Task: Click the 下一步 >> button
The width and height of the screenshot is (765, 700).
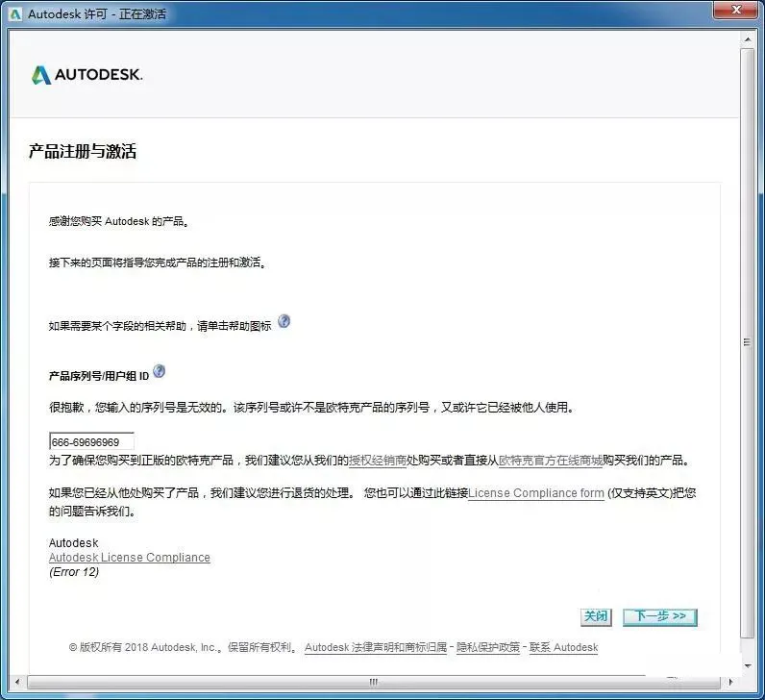Action: [x=660, y=617]
